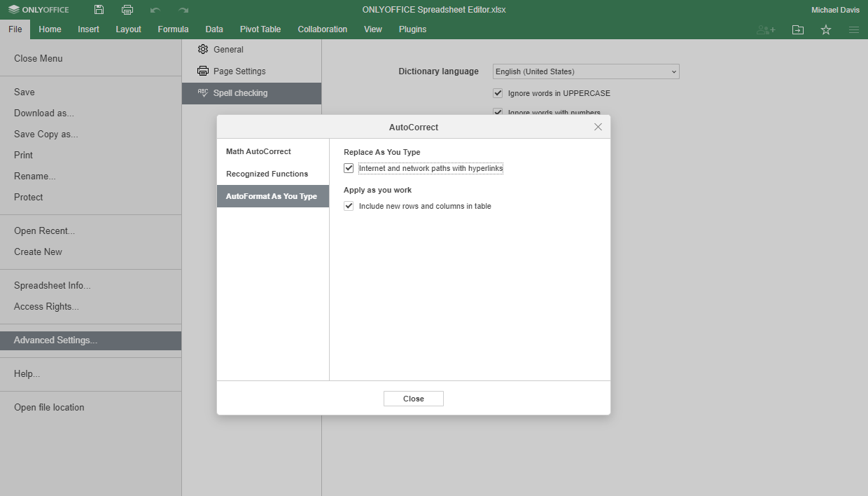Mark as favorite with star icon
Viewport: 868px width, 496px height.
826,29
